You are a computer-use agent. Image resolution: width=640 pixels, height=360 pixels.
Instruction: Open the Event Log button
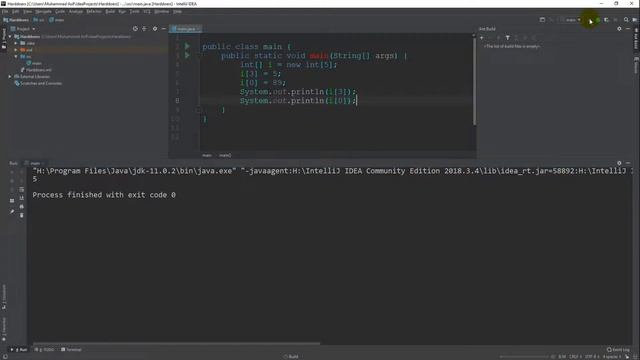(x=618, y=350)
